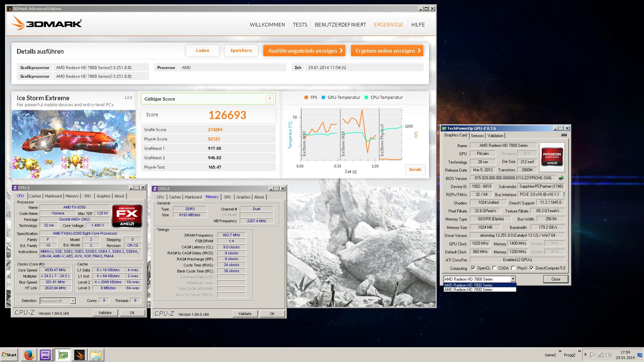Click the green CPU-Temperatur legend swatch
Screen dimensions: 644x362
tap(366, 98)
